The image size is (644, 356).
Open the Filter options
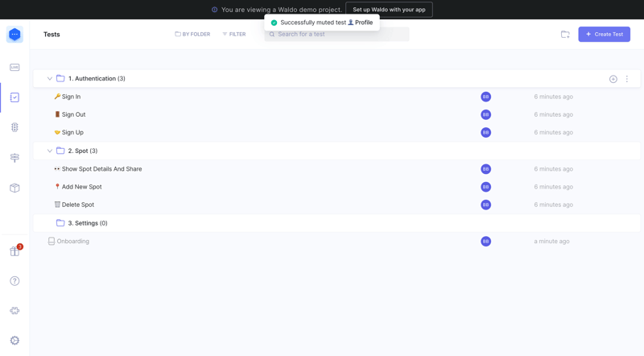[x=234, y=34]
